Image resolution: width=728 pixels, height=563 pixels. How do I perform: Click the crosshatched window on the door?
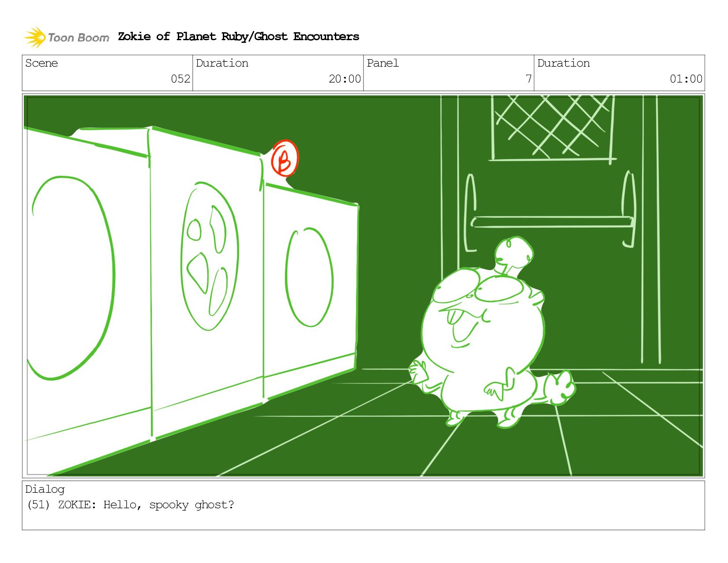point(552,128)
